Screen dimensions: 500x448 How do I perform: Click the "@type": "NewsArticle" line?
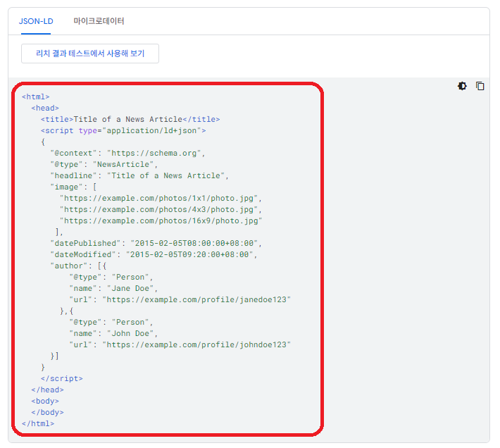[x=104, y=165]
